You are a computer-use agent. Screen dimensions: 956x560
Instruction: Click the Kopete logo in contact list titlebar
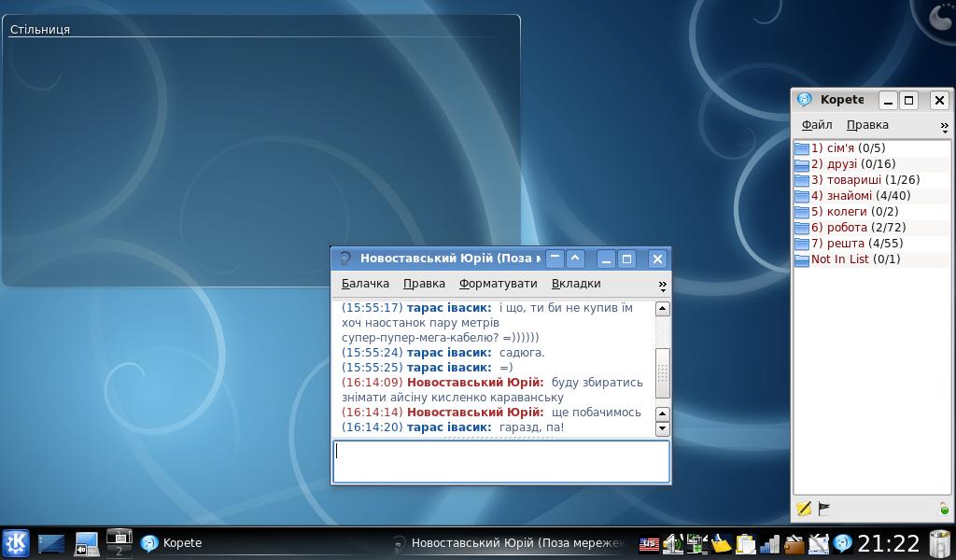[x=805, y=99]
